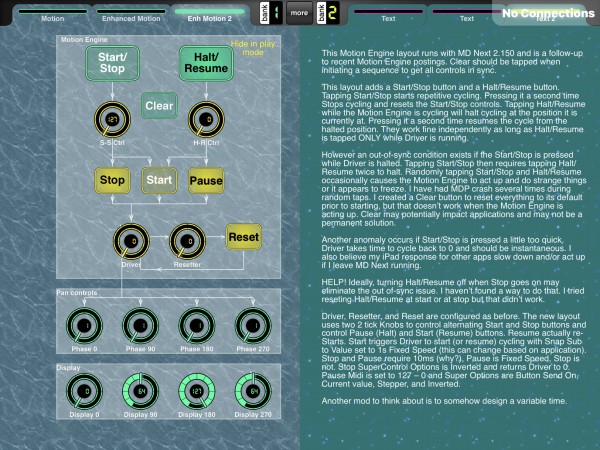Select the Display 180 knob

point(197,391)
